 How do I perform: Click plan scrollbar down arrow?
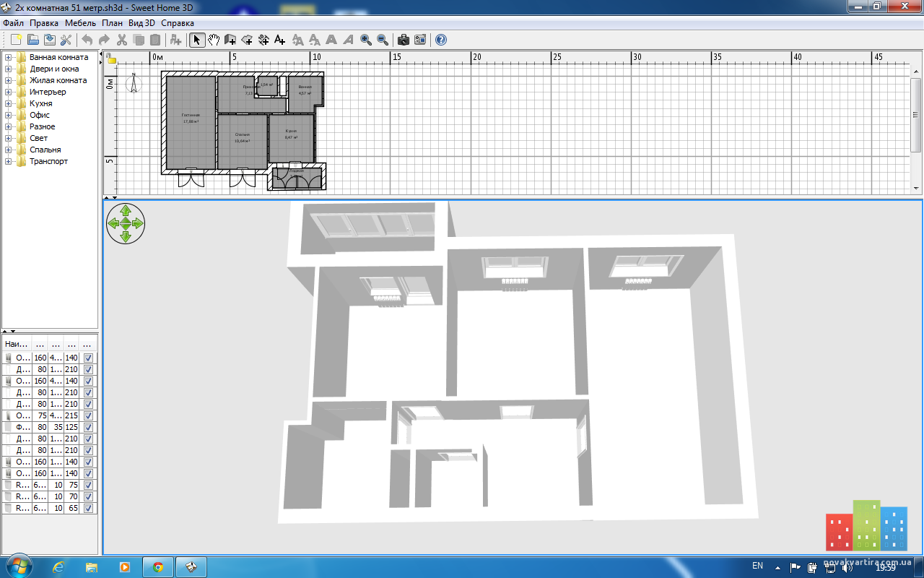coord(916,188)
